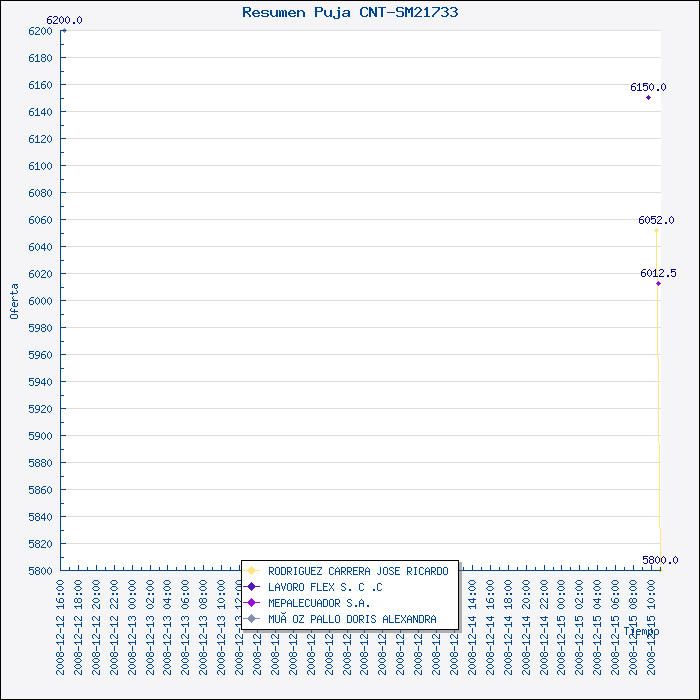Click the LAVORO FLEX legend marker
The image size is (700, 700).
[x=252, y=587]
